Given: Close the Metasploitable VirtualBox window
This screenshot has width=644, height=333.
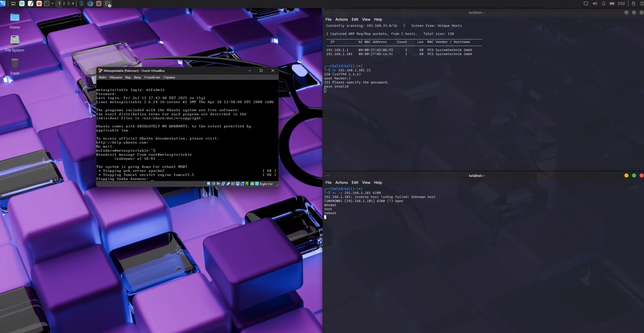Looking at the screenshot, I should click(273, 70).
